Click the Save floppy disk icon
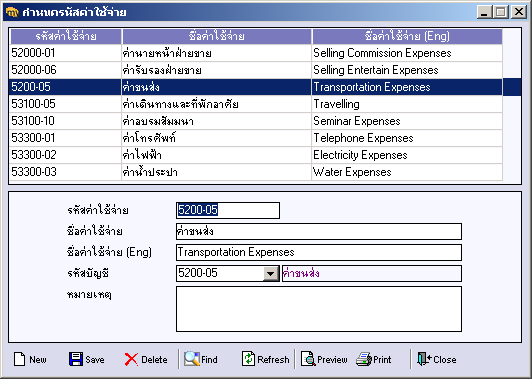The height and width of the screenshot is (379, 532). [76, 359]
